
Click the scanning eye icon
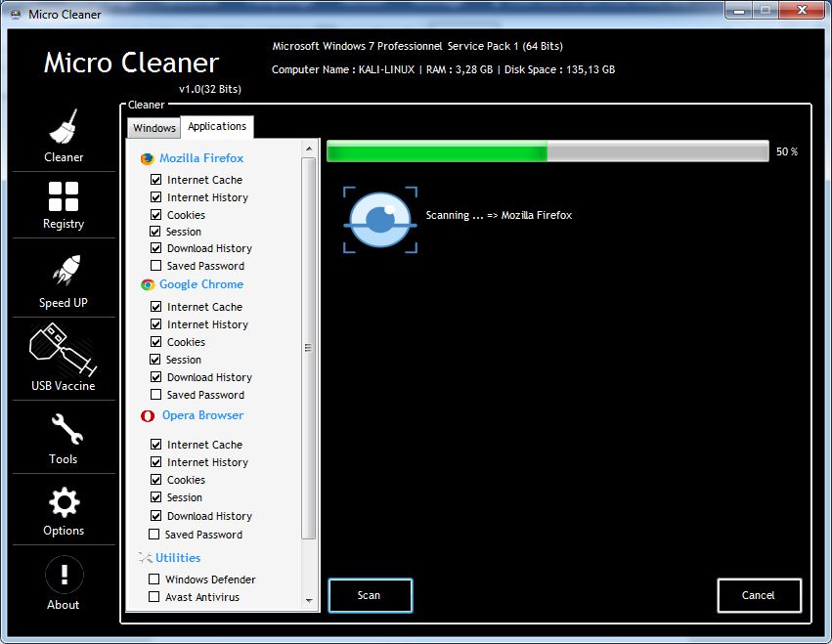[380, 220]
